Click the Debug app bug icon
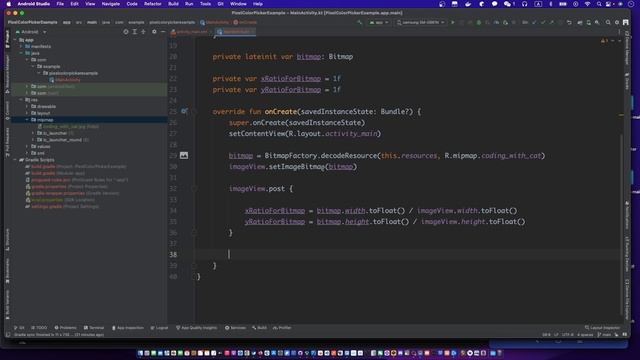Screen dimensions: 640x360 click(x=479, y=22)
